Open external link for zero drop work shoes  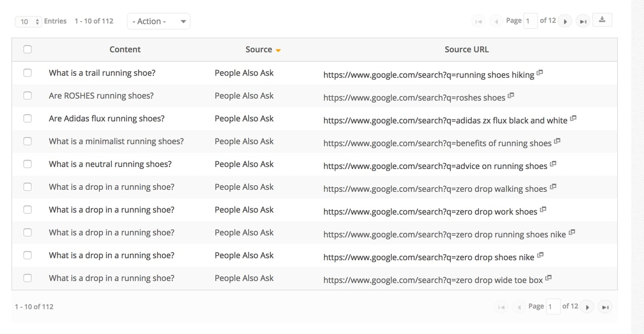pos(543,209)
